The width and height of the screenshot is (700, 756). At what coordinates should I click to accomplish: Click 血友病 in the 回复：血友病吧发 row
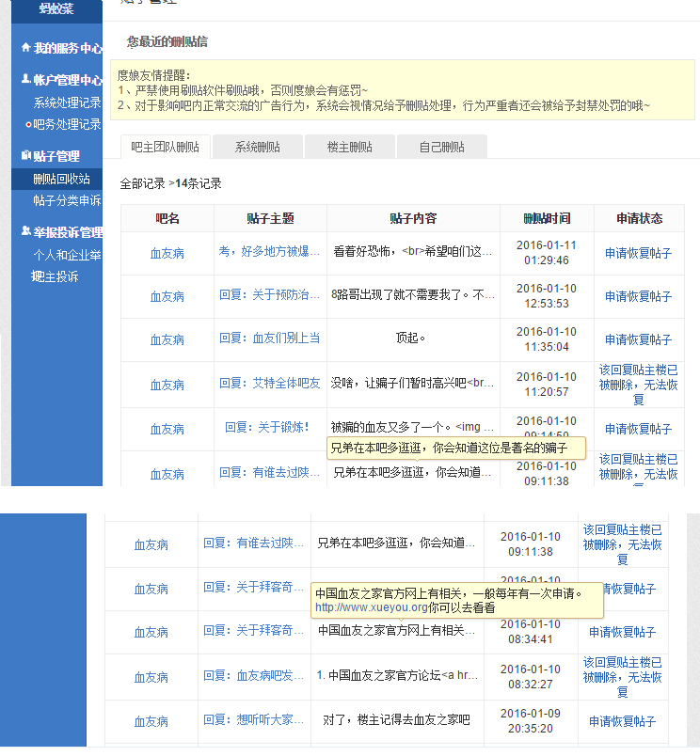[151, 677]
